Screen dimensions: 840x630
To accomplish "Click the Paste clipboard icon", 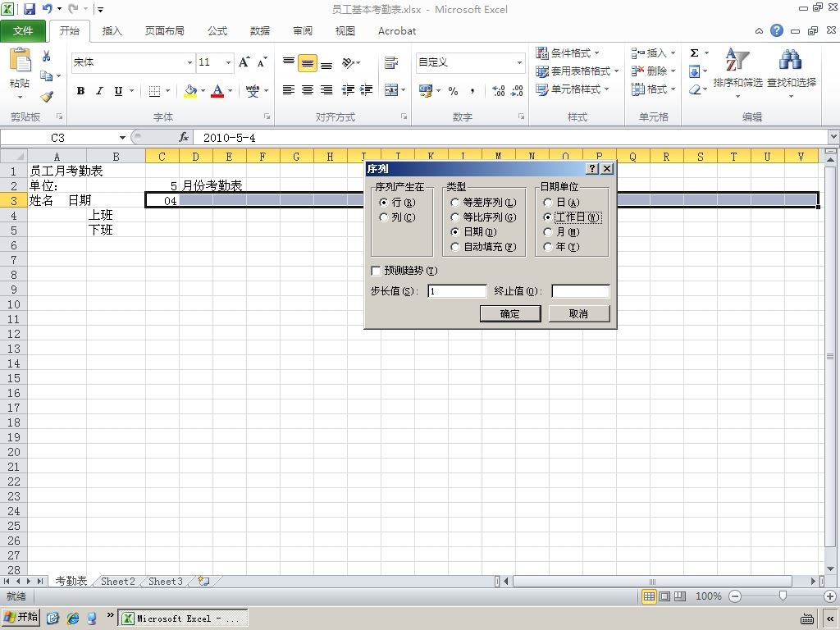I will pos(20,60).
